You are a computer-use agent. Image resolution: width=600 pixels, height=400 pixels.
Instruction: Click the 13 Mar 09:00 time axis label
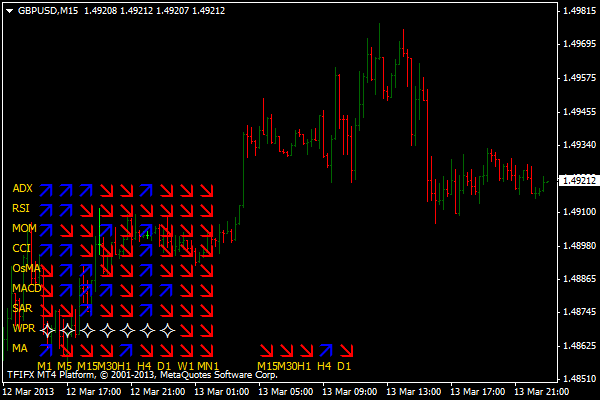349,392
